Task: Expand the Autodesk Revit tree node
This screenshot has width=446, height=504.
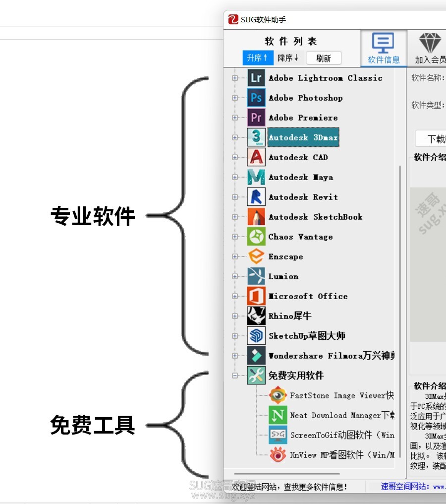Action: 235,197
